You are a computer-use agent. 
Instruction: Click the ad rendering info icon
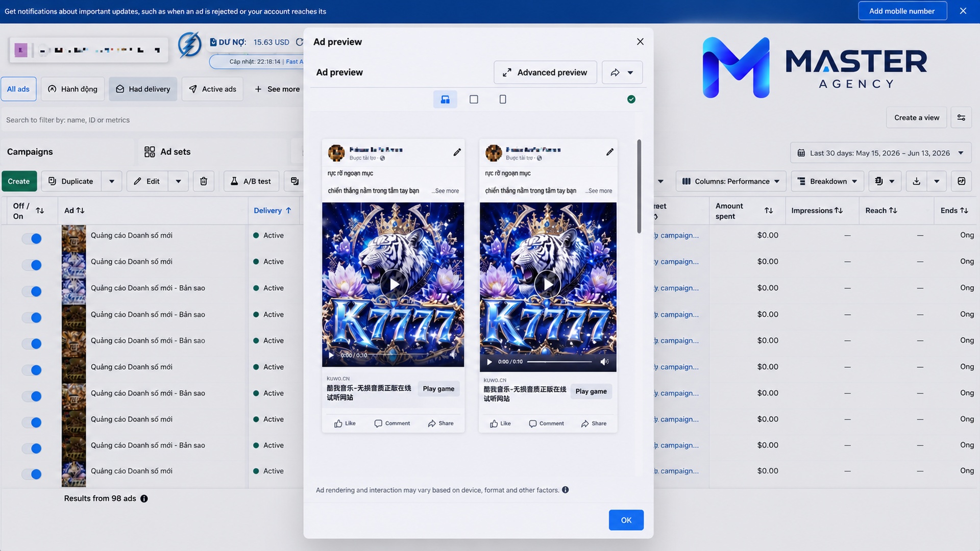pos(566,490)
